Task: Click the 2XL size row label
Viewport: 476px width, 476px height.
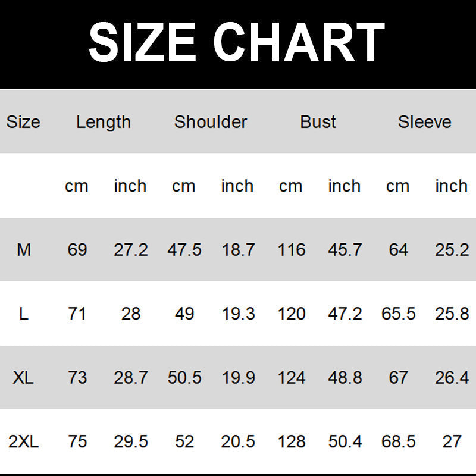Action: pyautogui.click(x=24, y=441)
